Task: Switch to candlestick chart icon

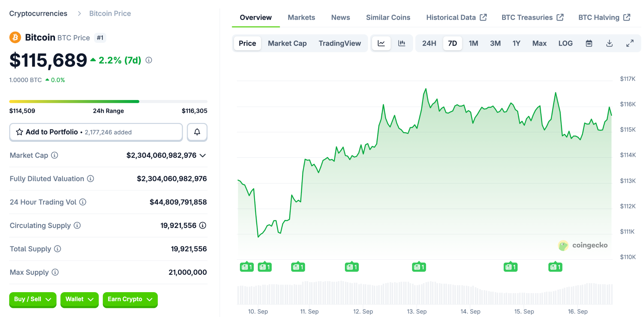Action: (x=402, y=43)
